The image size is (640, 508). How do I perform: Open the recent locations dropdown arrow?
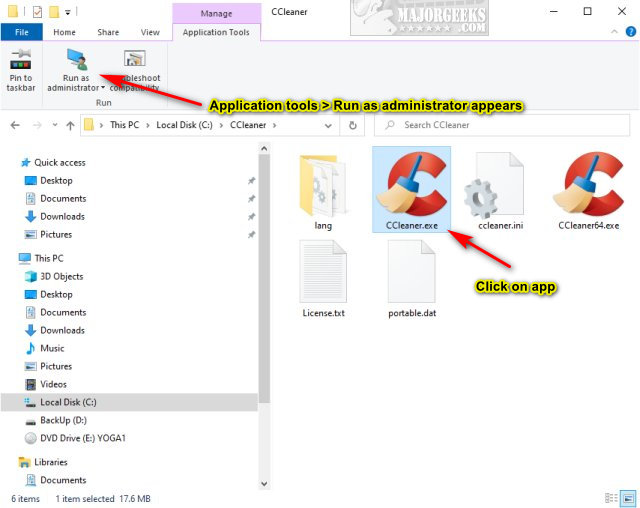pos(55,125)
